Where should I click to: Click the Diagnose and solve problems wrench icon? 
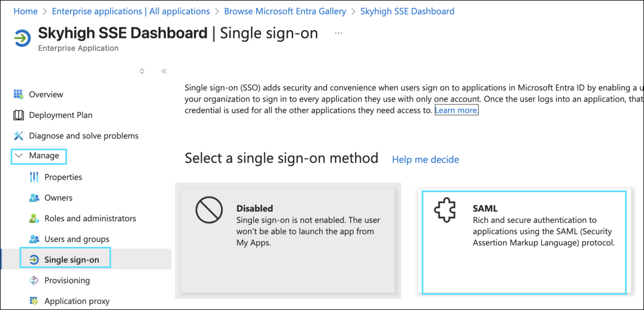point(18,136)
